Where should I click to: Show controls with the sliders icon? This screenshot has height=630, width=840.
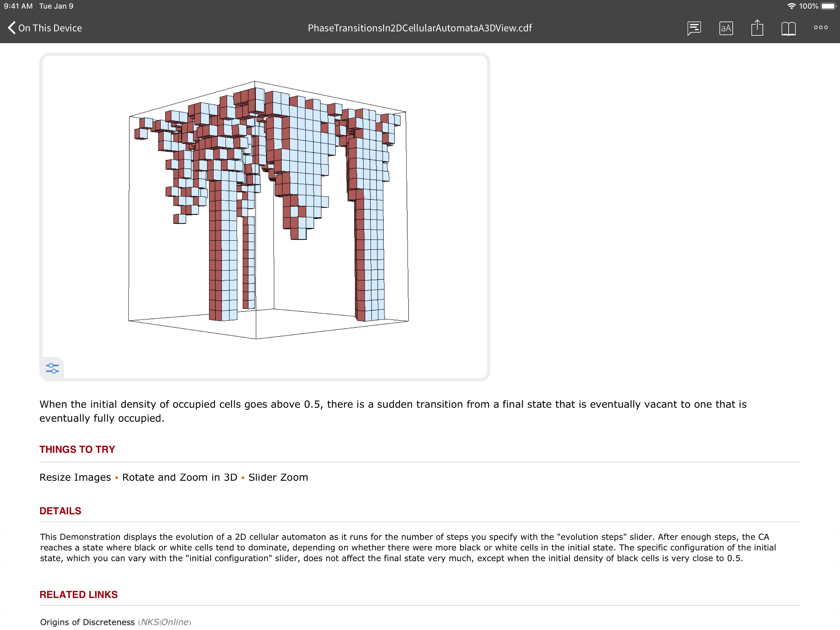pos(52,368)
